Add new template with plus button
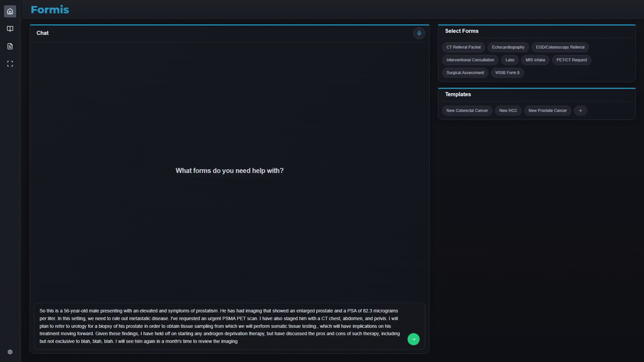The height and width of the screenshot is (362, 644). (580, 110)
